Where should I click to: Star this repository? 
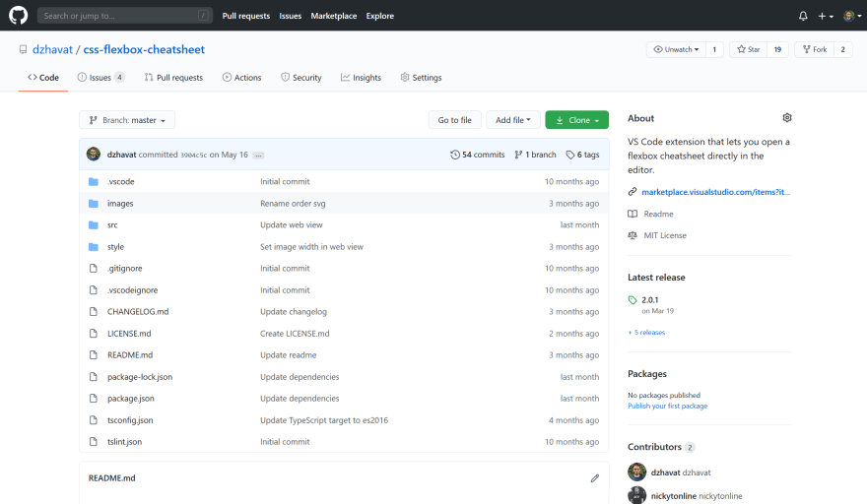748,49
